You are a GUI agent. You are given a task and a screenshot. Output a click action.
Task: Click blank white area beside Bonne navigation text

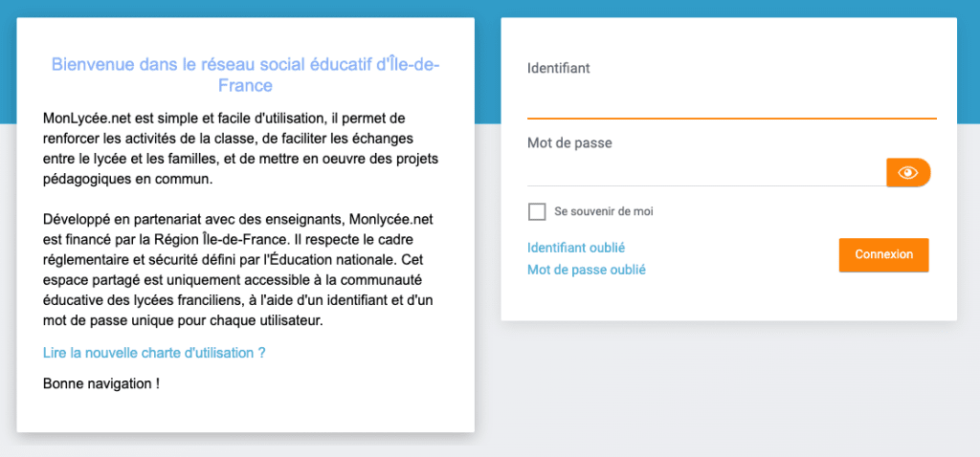pos(313,383)
